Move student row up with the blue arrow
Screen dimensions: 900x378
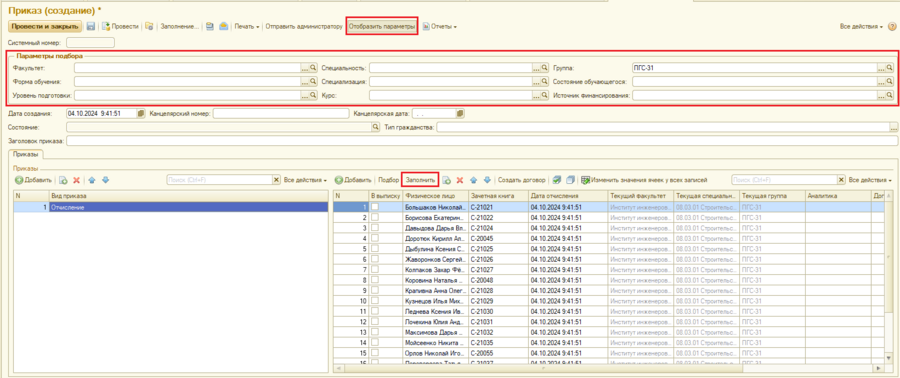[x=475, y=180]
